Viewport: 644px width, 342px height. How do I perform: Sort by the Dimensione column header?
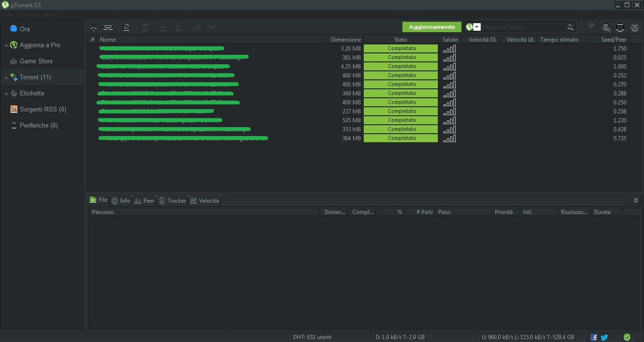click(345, 39)
